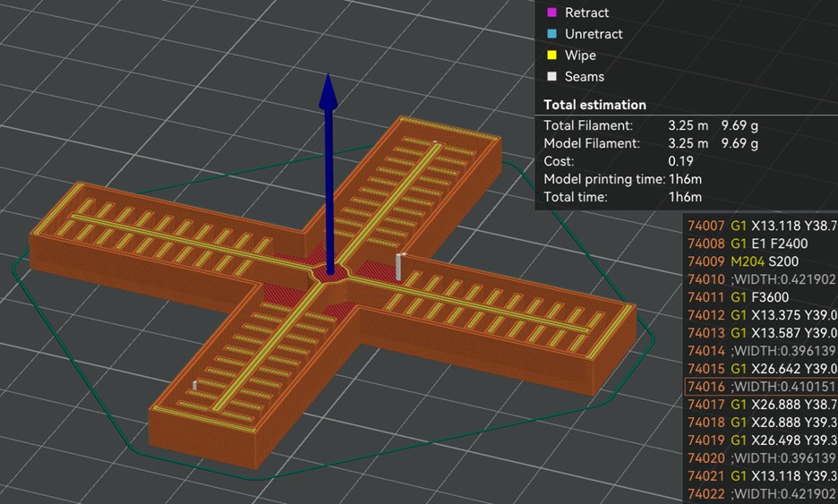Screen dimensions: 838x504
Task: Click G-code line 74011 G1 F3600
Action: click(761, 297)
